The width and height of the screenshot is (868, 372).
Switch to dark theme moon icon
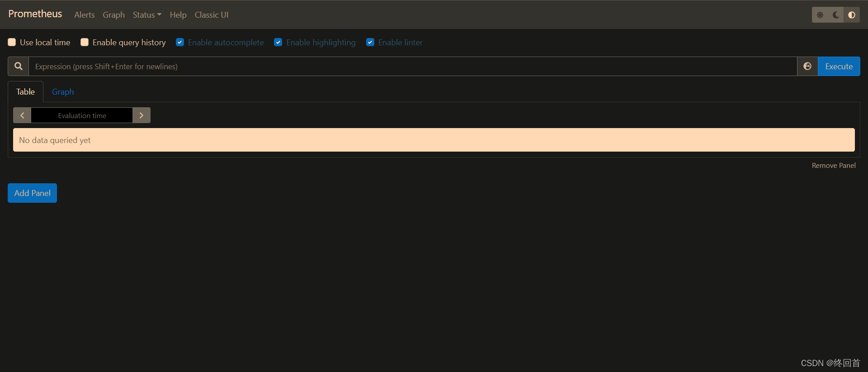[836, 15]
